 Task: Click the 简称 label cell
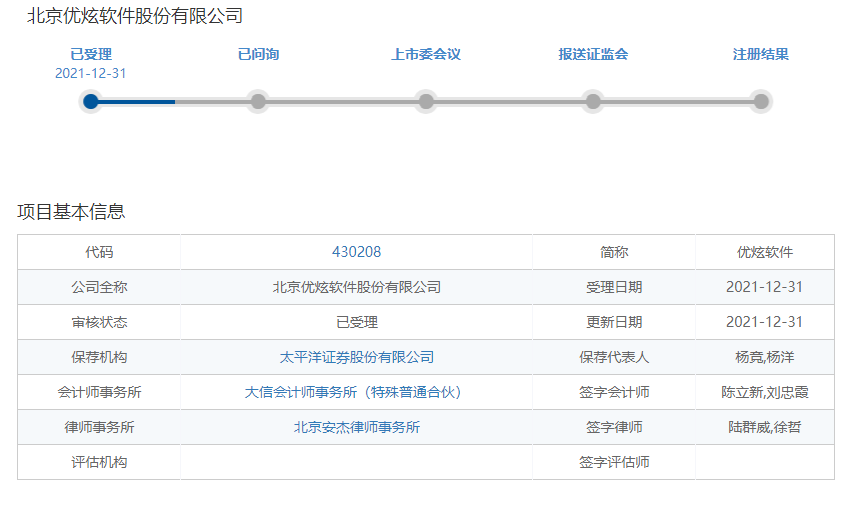614,252
